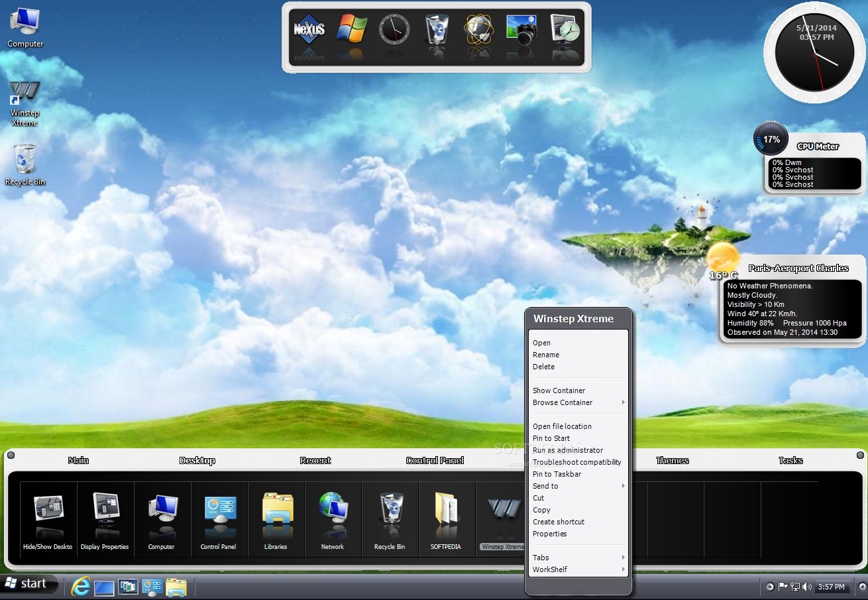
Task: Choose Copy in the context menu
Action: [578, 510]
